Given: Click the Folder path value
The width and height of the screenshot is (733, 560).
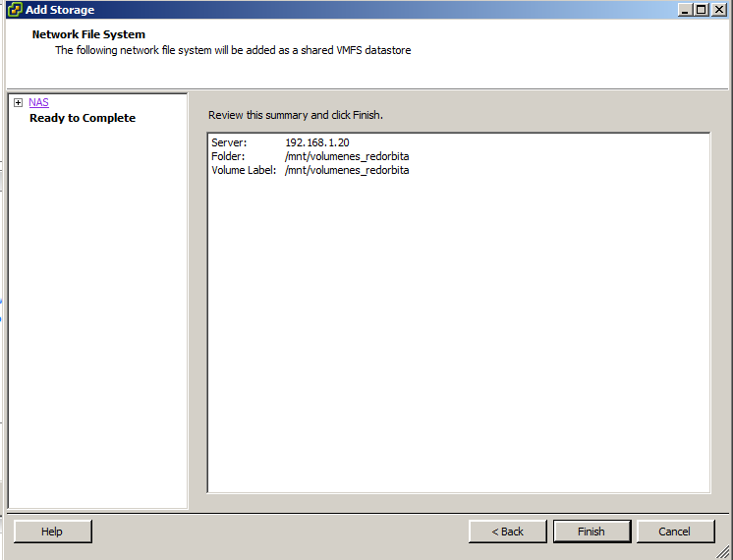Looking at the screenshot, I should point(346,156).
